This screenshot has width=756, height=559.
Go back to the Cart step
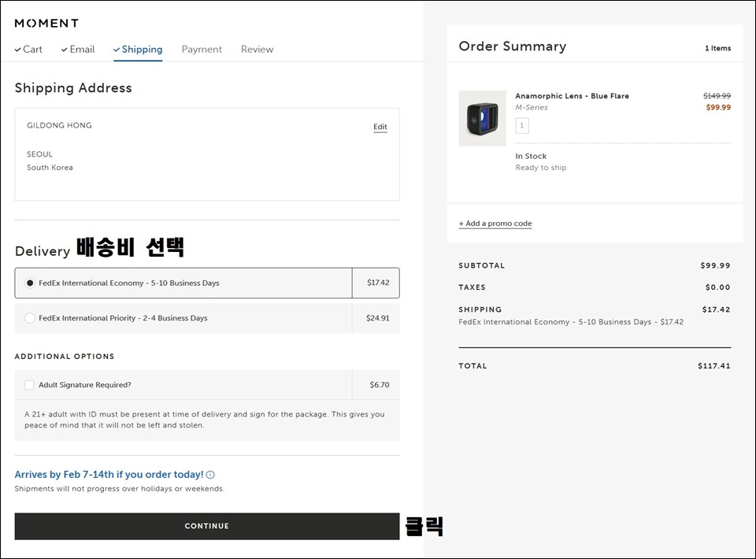click(x=28, y=49)
